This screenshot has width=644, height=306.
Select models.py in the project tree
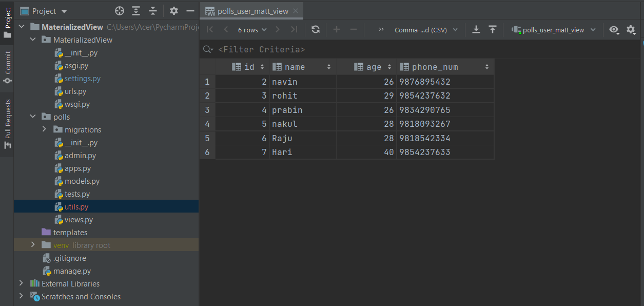pyautogui.click(x=82, y=181)
